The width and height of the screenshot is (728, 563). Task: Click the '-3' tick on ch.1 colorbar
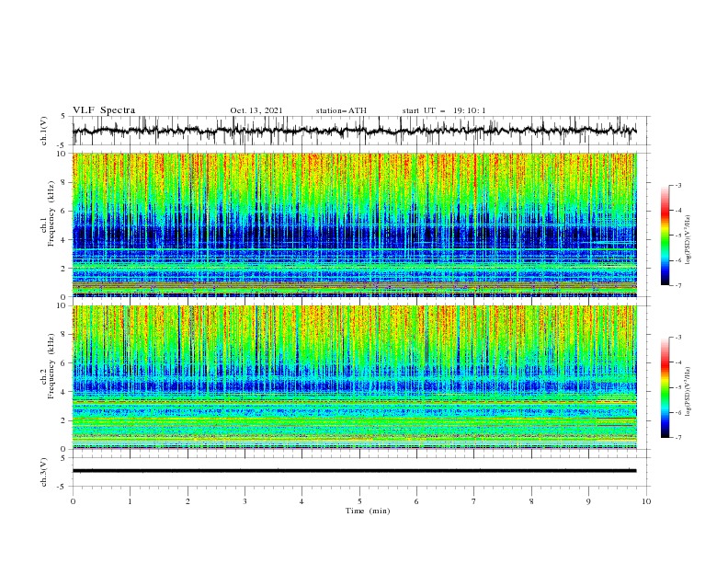pyautogui.click(x=678, y=185)
